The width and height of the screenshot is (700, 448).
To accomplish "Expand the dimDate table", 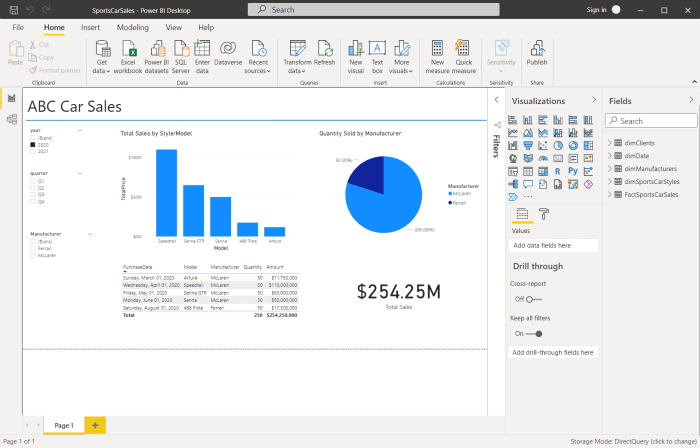I will [x=610, y=156].
